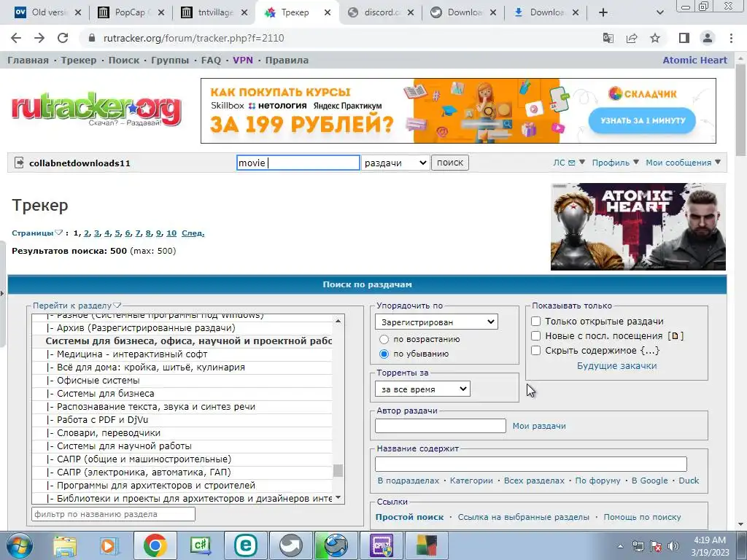This screenshot has height=560, width=747.
Task: Open Правила in the top menu
Action: (287, 60)
